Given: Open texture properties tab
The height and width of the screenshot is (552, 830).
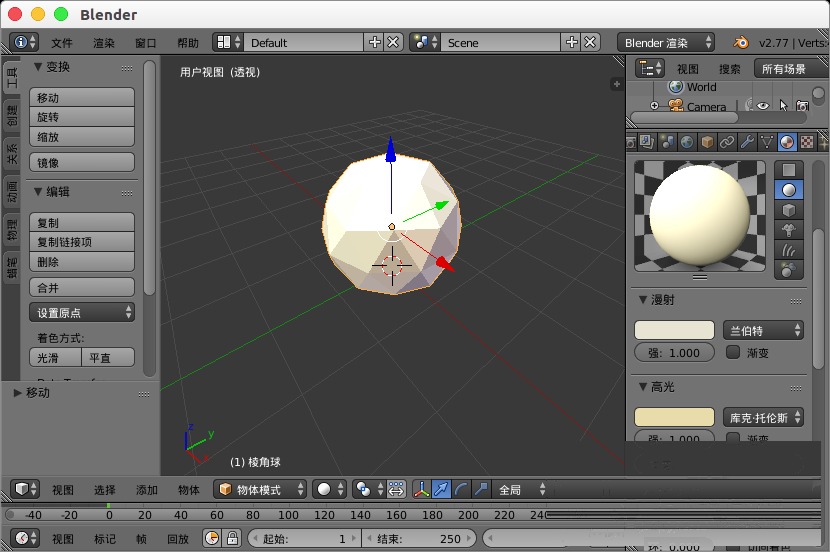Looking at the screenshot, I should point(807,142).
